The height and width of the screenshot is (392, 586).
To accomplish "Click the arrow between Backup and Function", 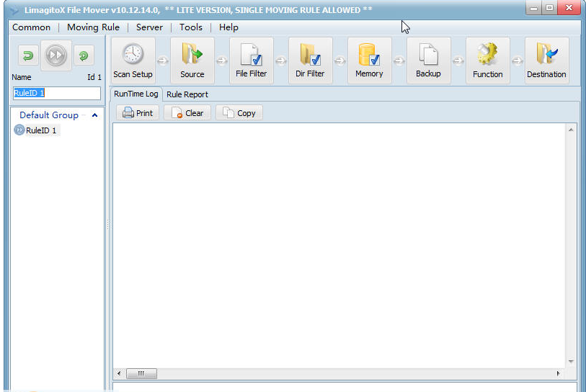I will coord(458,61).
